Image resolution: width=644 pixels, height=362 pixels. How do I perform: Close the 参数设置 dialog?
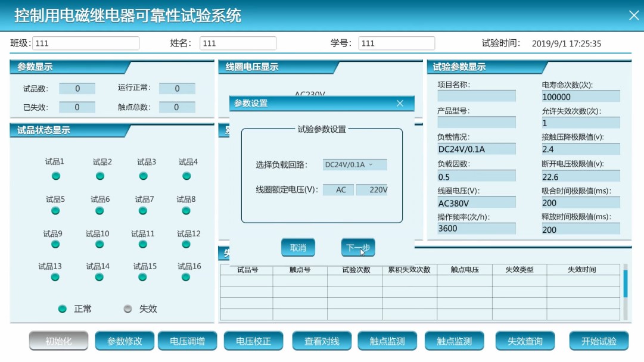pos(400,104)
